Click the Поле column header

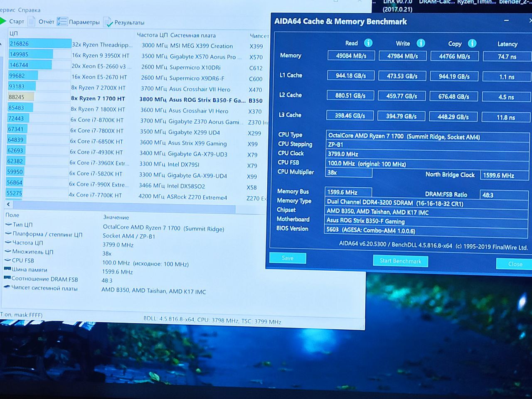coord(12,215)
